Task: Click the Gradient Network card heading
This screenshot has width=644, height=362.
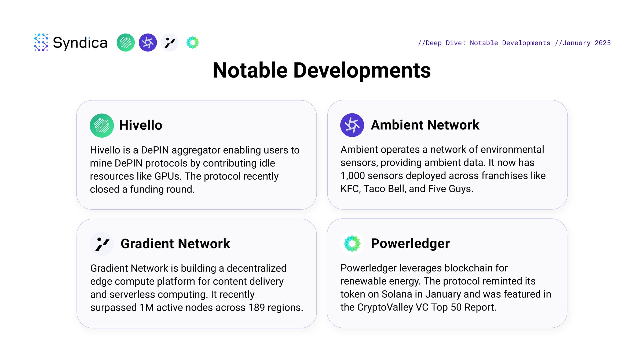Action: pos(175,244)
